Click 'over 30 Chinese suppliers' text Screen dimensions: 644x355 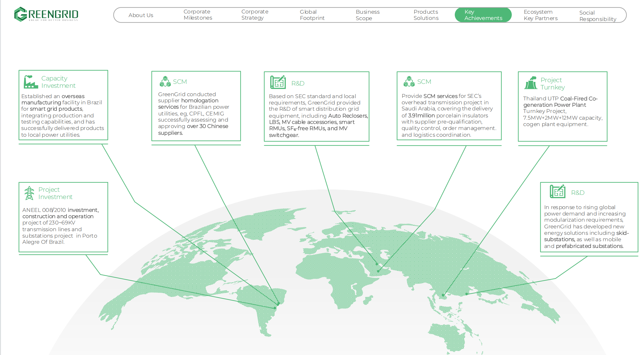point(193,129)
